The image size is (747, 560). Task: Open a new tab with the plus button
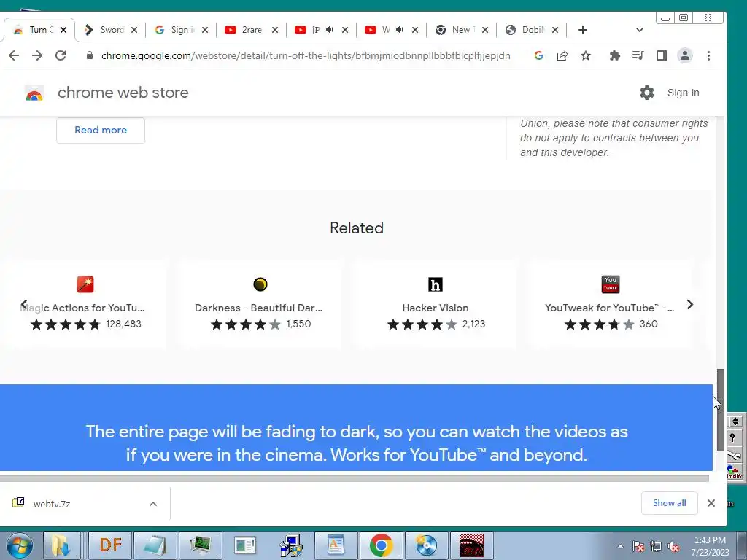(x=583, y=30)
